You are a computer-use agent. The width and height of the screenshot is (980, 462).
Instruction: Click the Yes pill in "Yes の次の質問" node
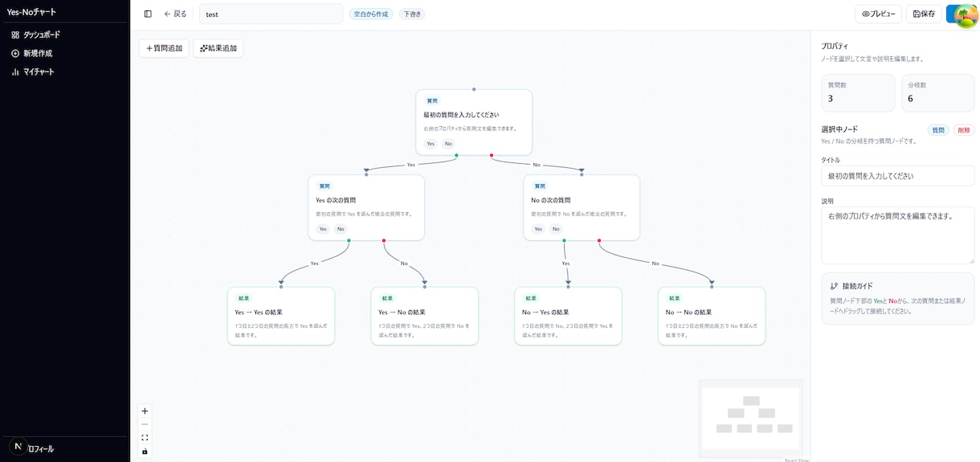(x=323, y=229)
